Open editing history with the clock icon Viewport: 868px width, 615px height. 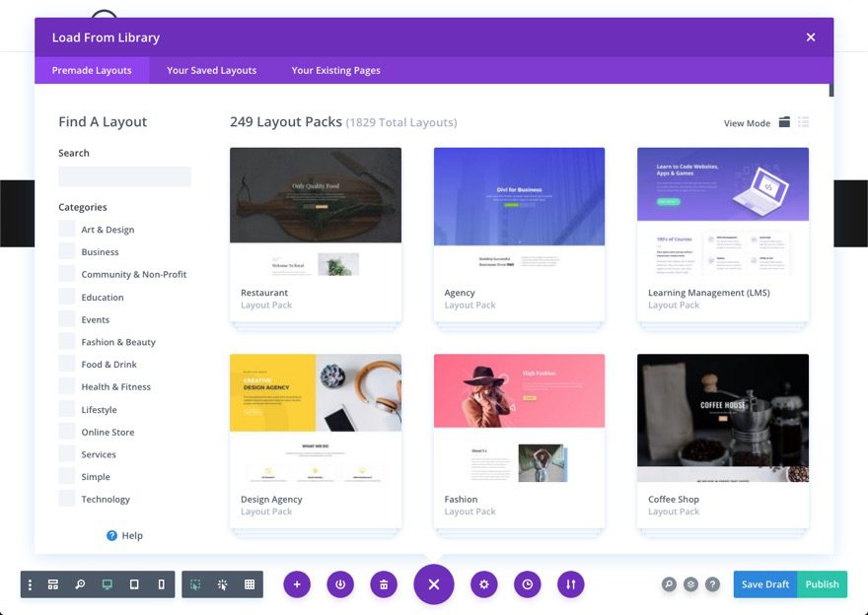coord(528,583)
